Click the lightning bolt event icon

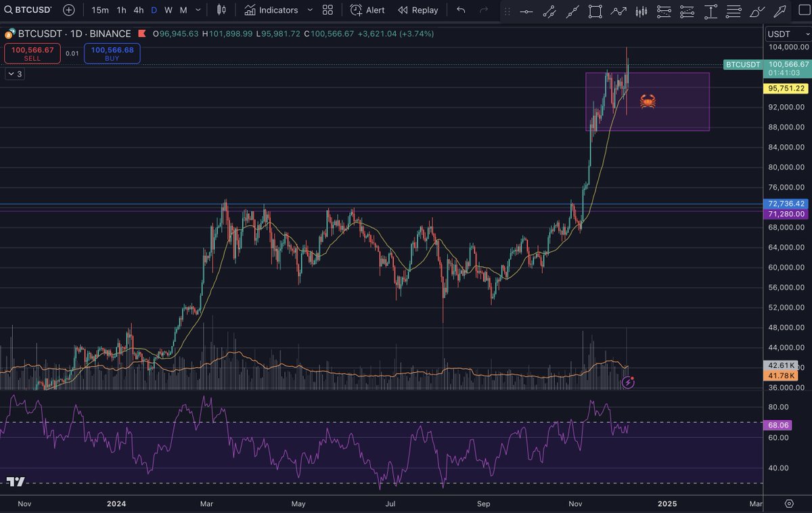(x=628, y=382)
